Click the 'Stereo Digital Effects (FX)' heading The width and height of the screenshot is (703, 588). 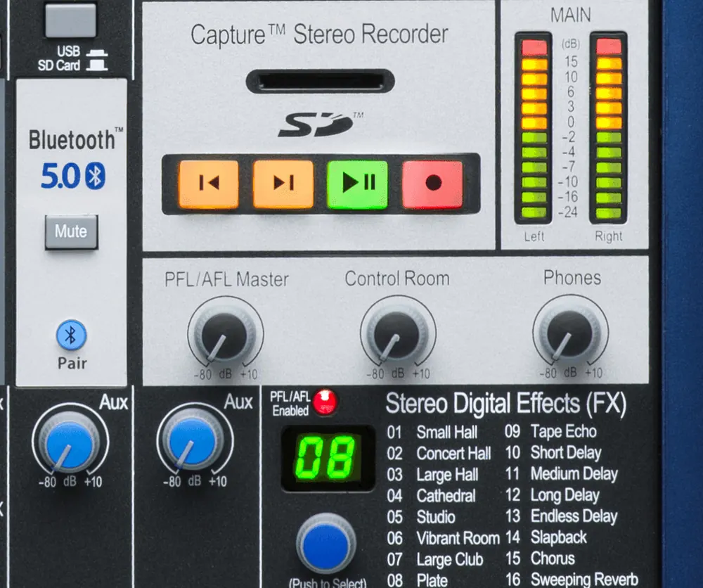tap(505, 403)
